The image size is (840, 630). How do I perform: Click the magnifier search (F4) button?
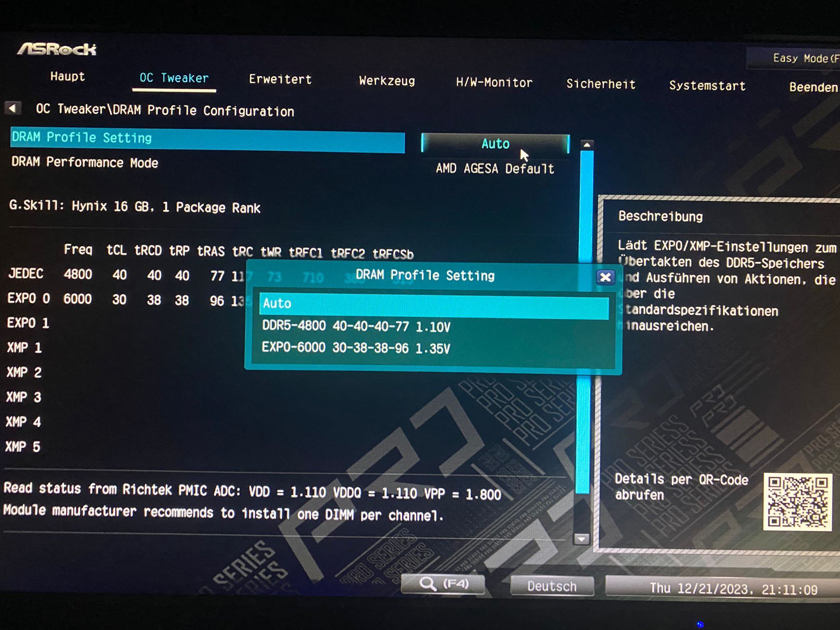[x=443, y=584]
